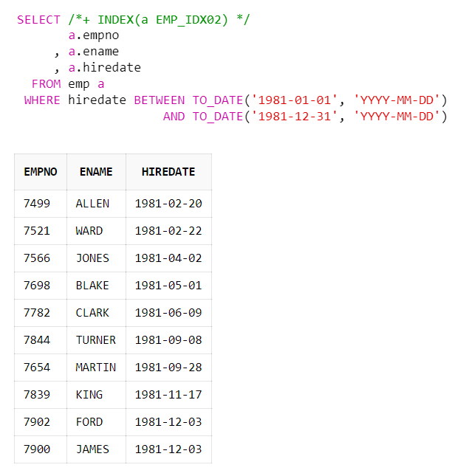Click hiredate 1981-02-20
Screen dimensions: 466x476
[x=168, y=204]
